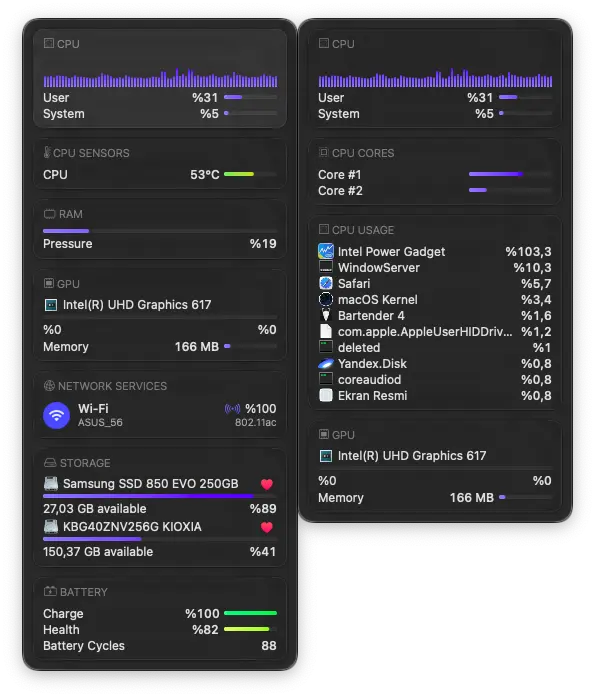Select the Wi-Fi network name ASUS_56
This screenshot has width=595, height=697.
[100, 422]
